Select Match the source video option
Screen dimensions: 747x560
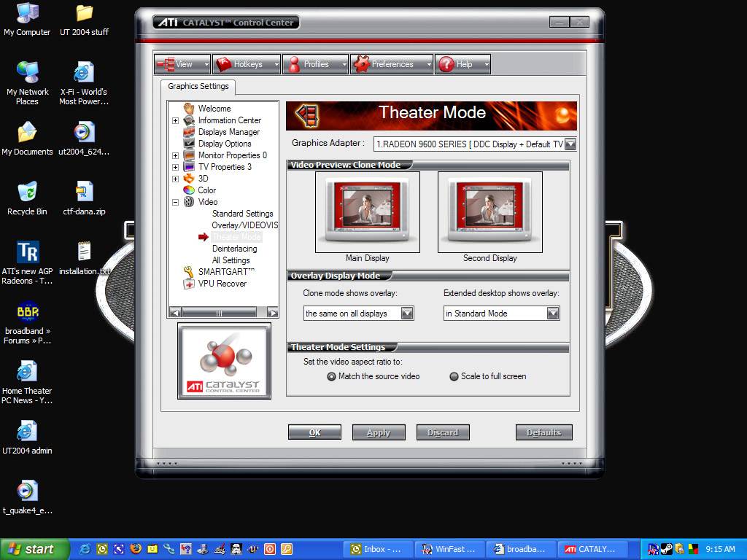tap(373, 376)
